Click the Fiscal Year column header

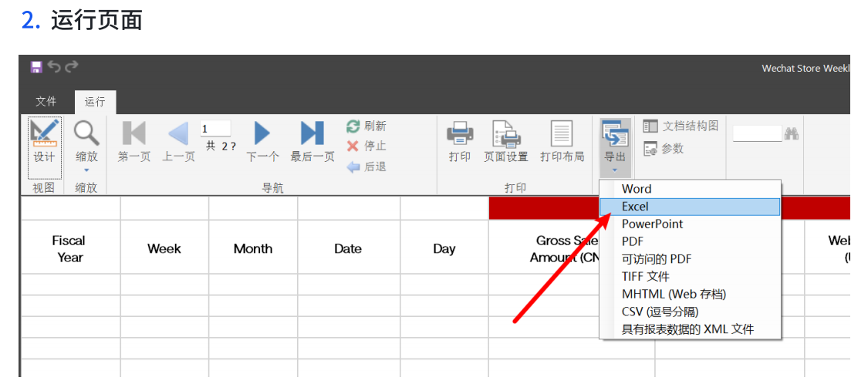(x=69, y=249)
